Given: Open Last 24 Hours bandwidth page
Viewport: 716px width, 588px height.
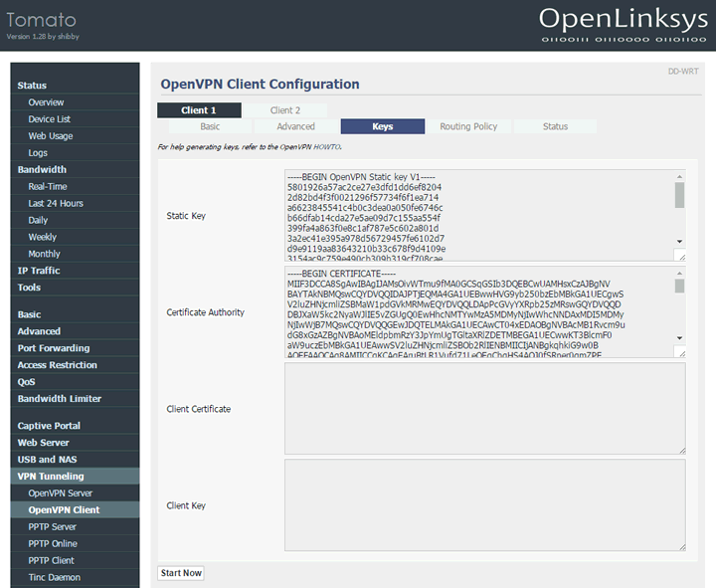Looking at the screenshot, I should [75, 203].
